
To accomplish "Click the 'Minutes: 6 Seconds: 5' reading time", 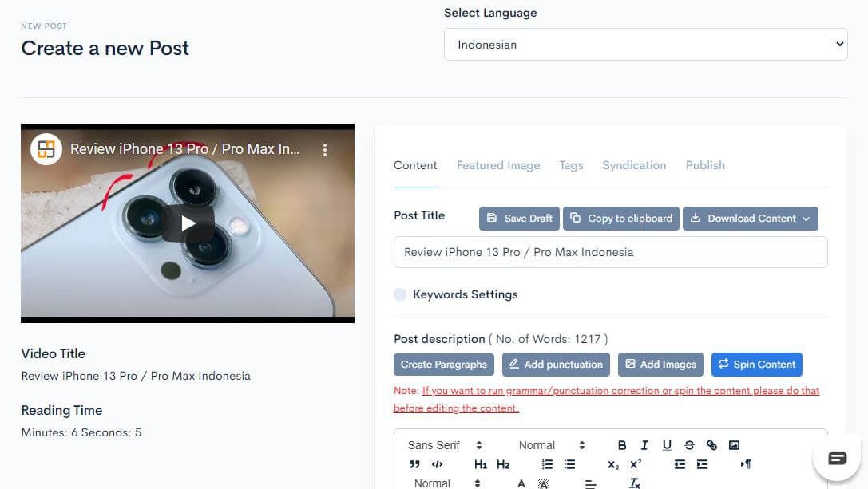I will pos(81,432).
